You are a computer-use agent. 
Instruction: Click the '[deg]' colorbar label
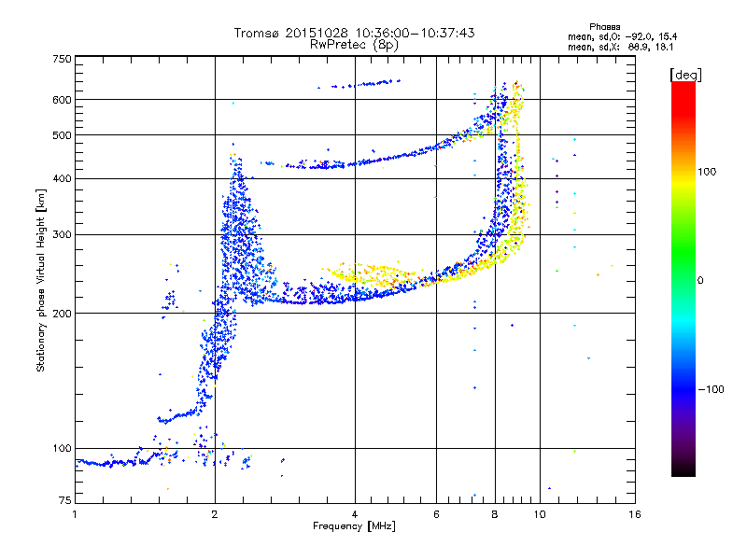[x=685, y=75]
